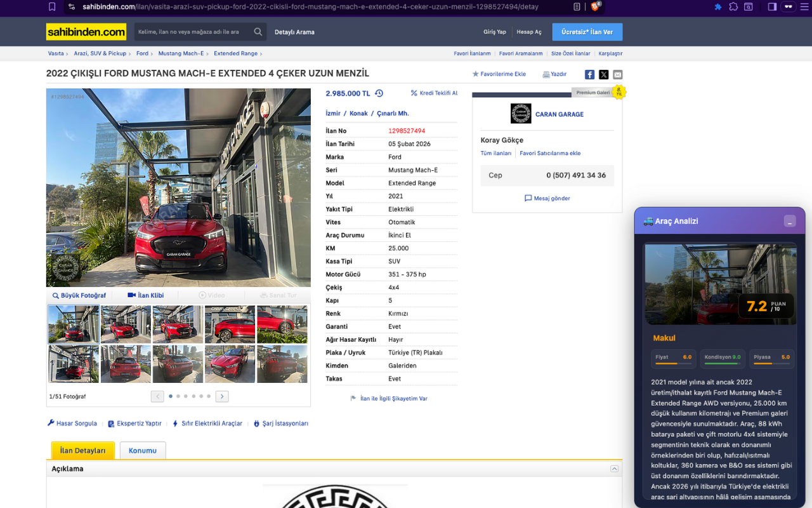The height and width of the screenshot is (508, 812).
Task: Share the listing by email envelope icon
Action: click(617, 74)
